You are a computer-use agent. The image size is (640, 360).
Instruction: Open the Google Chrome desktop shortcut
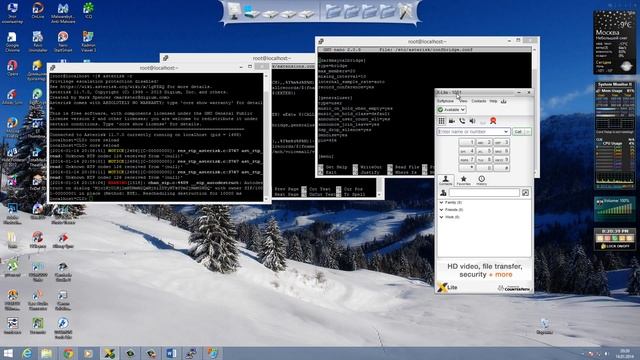click(x=12, y=42)
